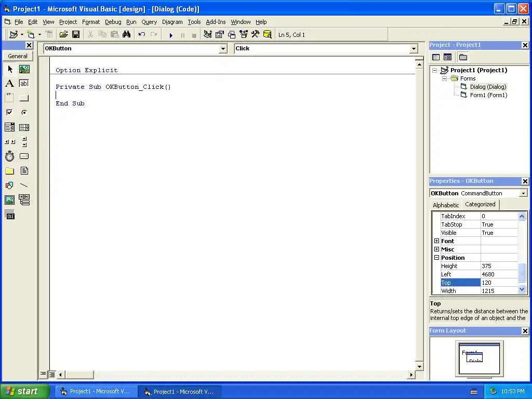Select the VScrollBar control tool
Viewport: 532px width, 399px height.
[x=24, y=142]
